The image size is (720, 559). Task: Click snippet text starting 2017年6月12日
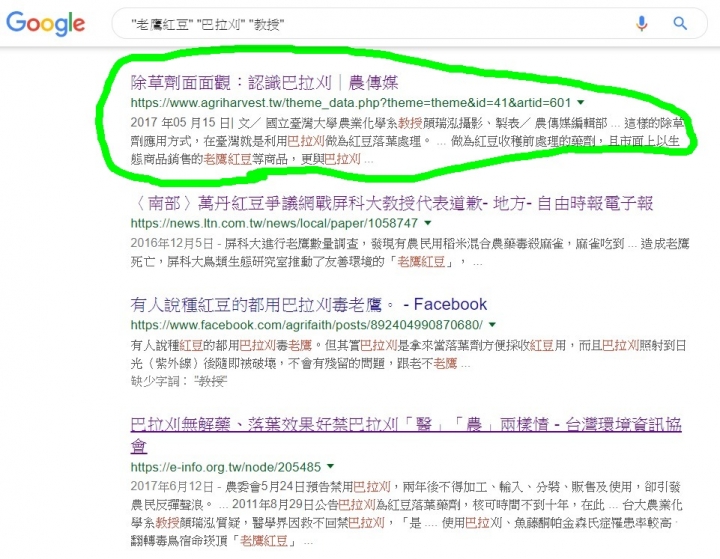click(x=406, y=514)
